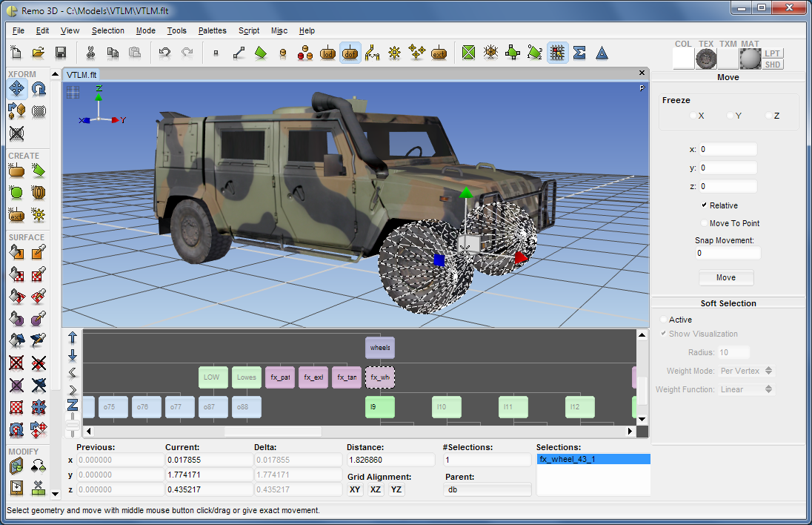The height and width of the screenshot is (525, 812).
Task: Open the Palettes menu
Action: pos(213,30)
